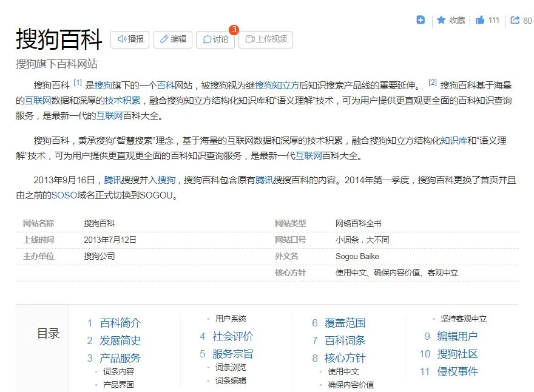This screenshot has width=534, height=392.
Task: Jump to subsection 确保内容价值
Action: pos(351,385)
